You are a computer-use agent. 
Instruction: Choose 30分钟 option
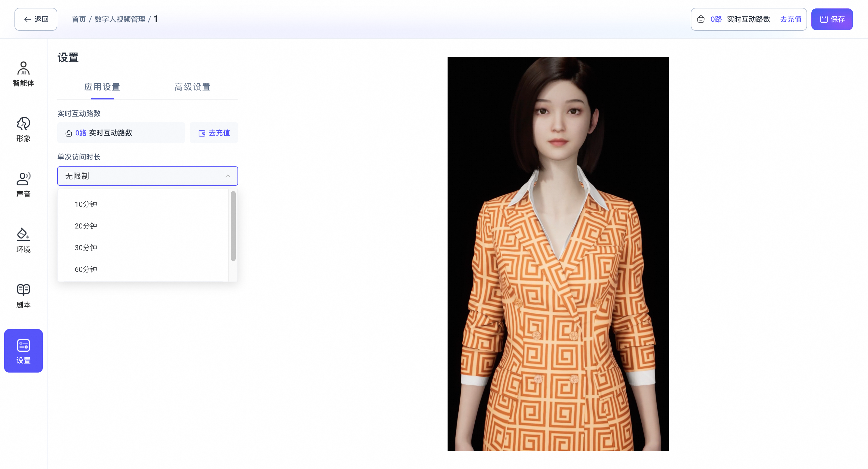[x=143, y=248]
